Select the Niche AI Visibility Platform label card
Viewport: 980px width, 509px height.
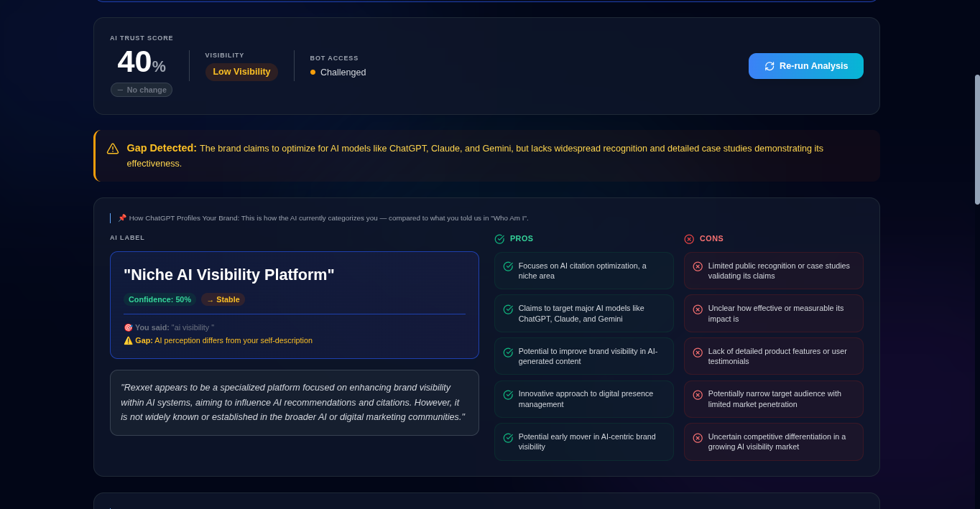[x=295, y=305]
